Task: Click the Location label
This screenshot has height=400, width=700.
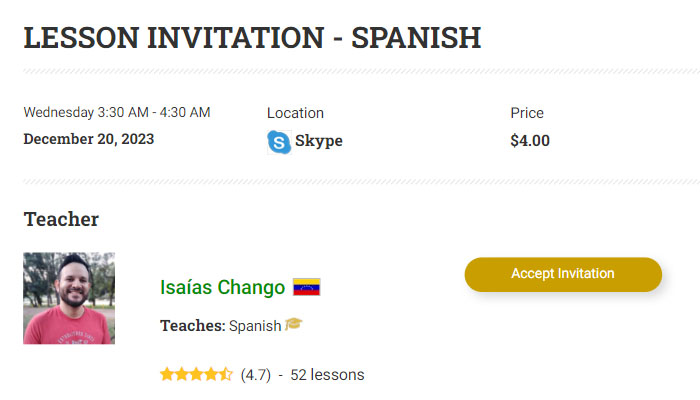Action: (295, 113)
